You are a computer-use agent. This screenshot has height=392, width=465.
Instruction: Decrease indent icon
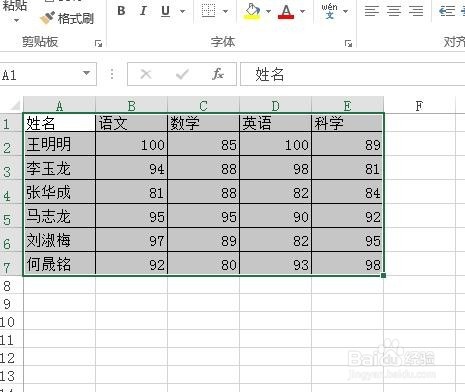(447, 11)
